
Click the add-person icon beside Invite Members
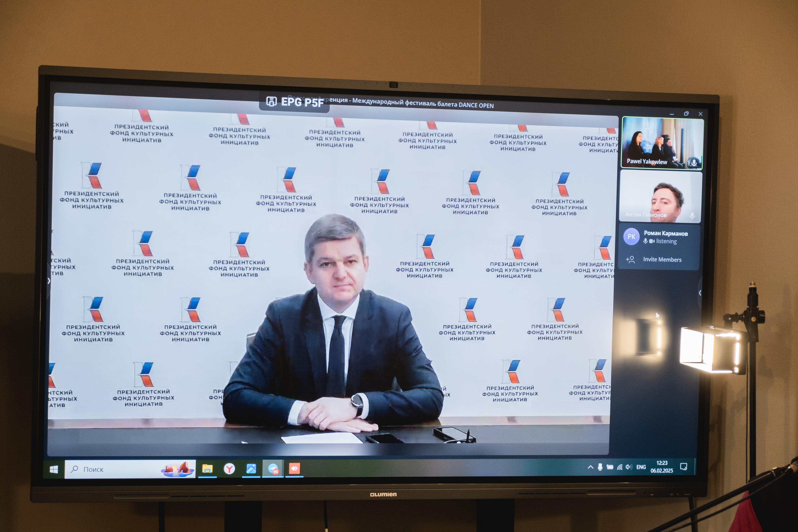point(630,260)
